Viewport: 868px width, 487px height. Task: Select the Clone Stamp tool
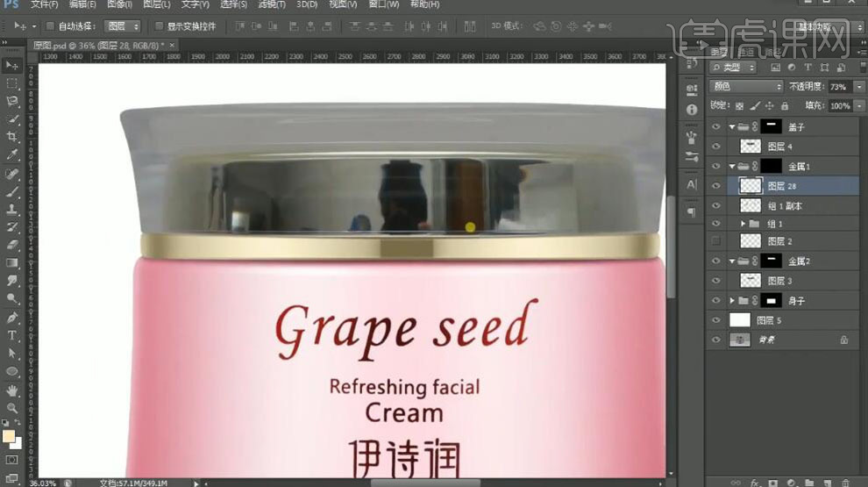point(11,210)
